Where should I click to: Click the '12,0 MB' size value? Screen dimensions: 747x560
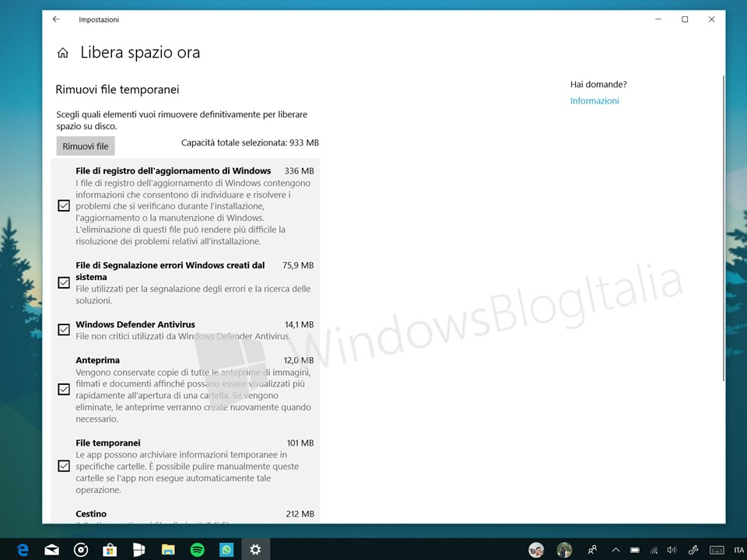click(x=299, y=360)
